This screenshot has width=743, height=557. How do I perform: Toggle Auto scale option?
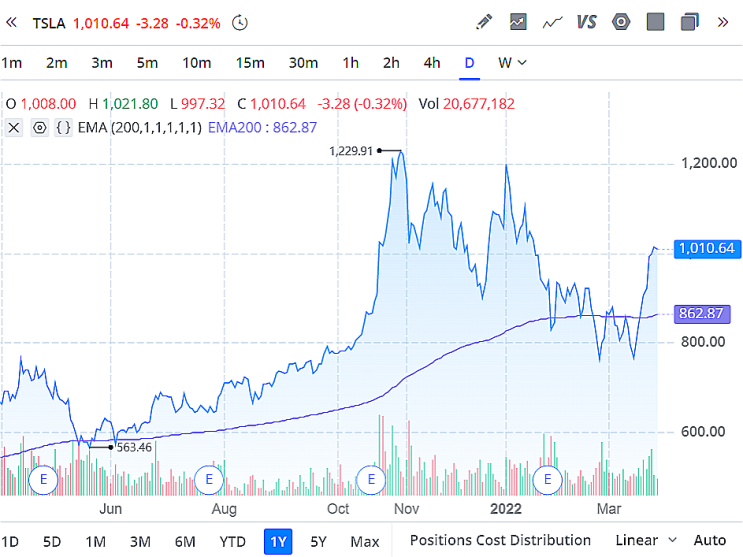coord(710,540)
